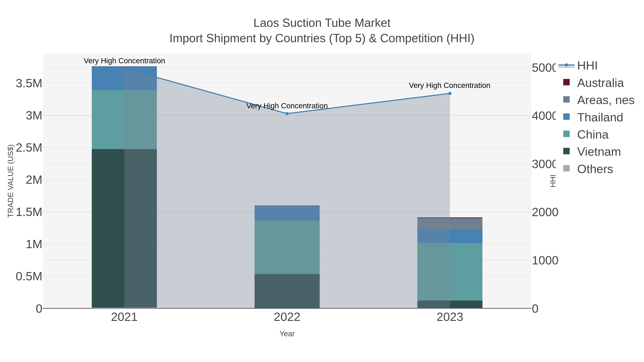Click the 2021 x-axis label
Image resolution: width=644 pixels, height=362 pixels.
(x=124, y=317)
